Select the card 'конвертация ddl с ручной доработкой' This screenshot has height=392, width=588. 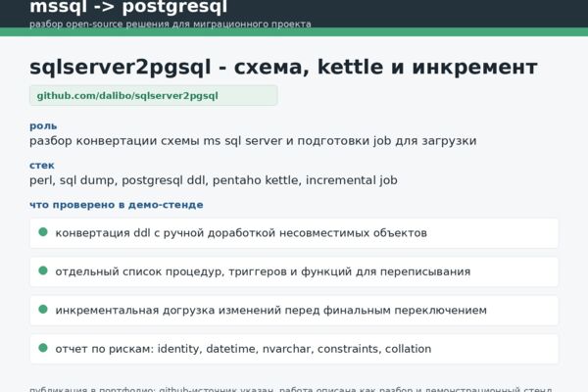[294, 233]
